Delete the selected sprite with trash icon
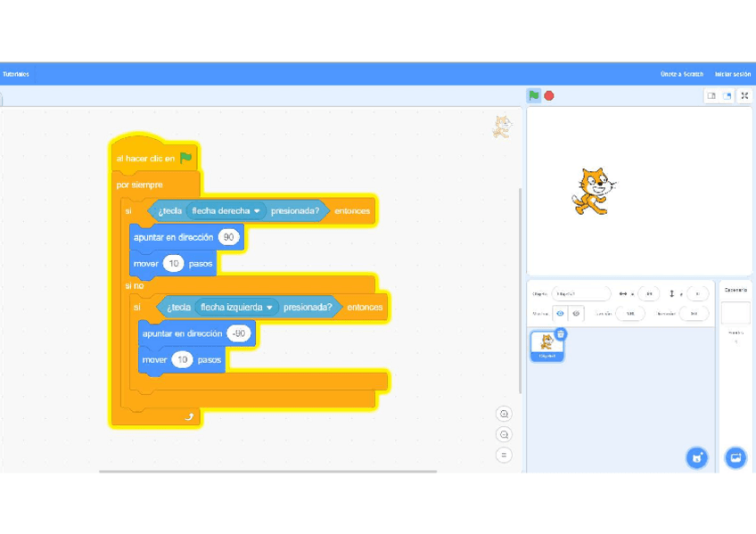This screenshot has height=534, width=756. (x=560, y=333)
